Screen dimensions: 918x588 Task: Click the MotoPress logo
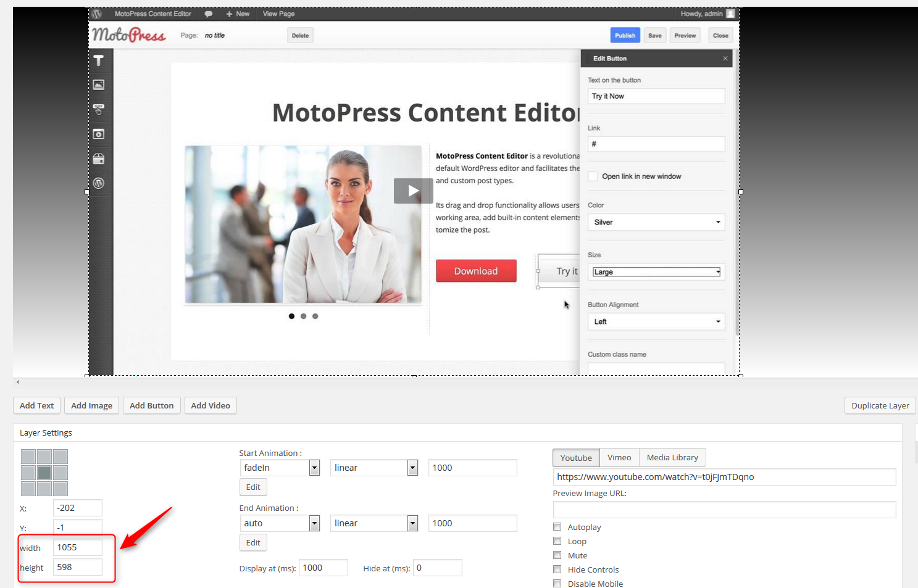click(x=129, y=35)
